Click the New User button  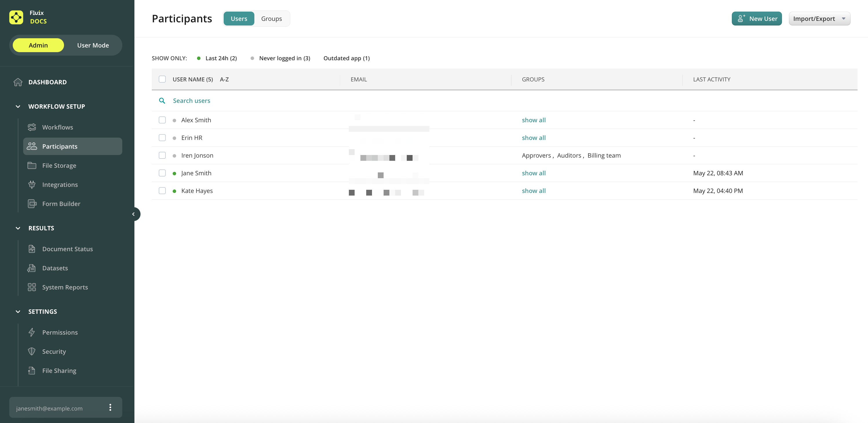tap(756, 19)
